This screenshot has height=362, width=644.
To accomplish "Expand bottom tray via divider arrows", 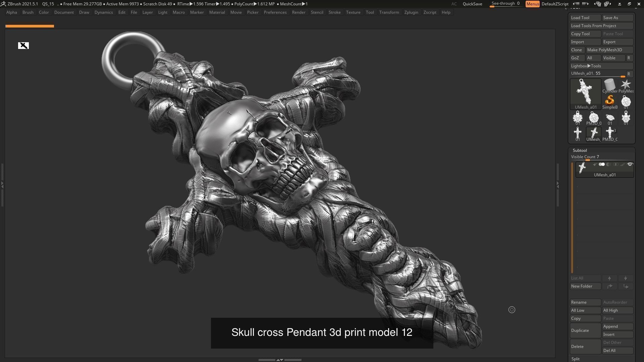I will coord(279,360).
